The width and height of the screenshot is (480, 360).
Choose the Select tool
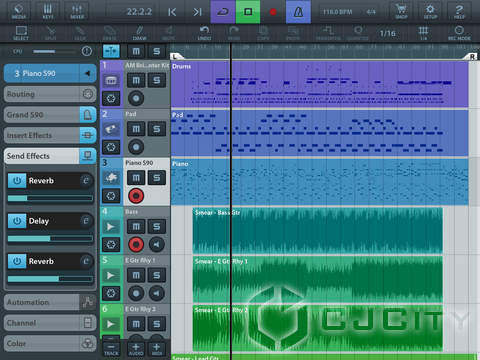[21, 33]
